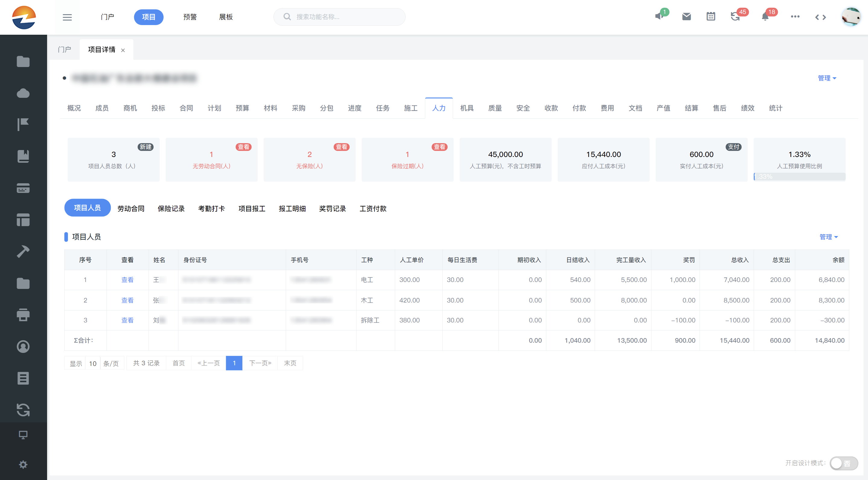This screenshot has height=480, width=868.
Task: Open the megaphone announcements icon
Action: pos(659,17)
